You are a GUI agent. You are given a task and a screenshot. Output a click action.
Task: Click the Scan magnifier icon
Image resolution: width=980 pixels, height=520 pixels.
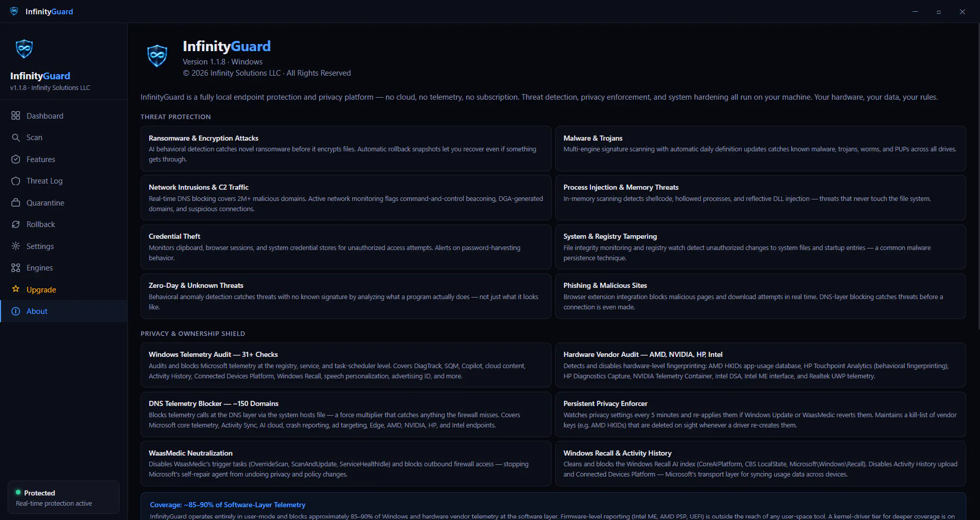coord(16,138)
